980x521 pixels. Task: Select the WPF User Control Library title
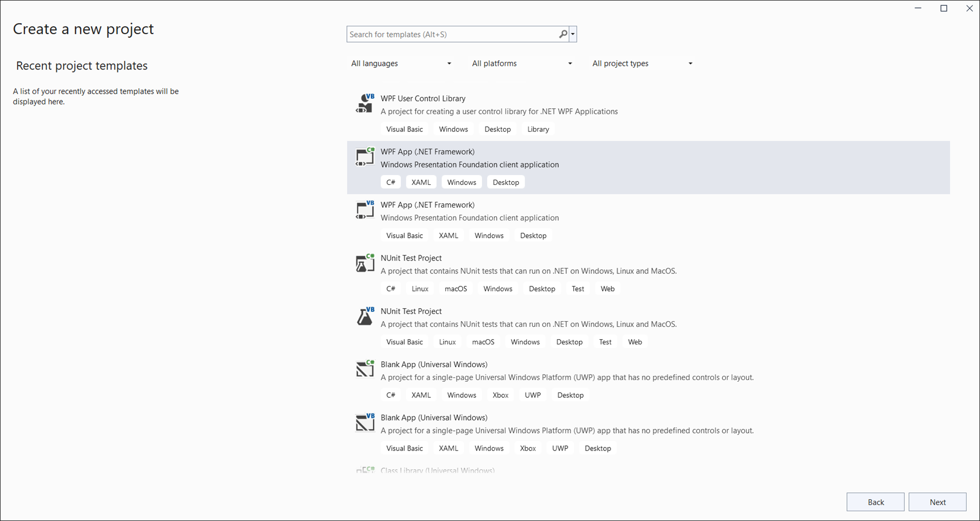point(423,98)
